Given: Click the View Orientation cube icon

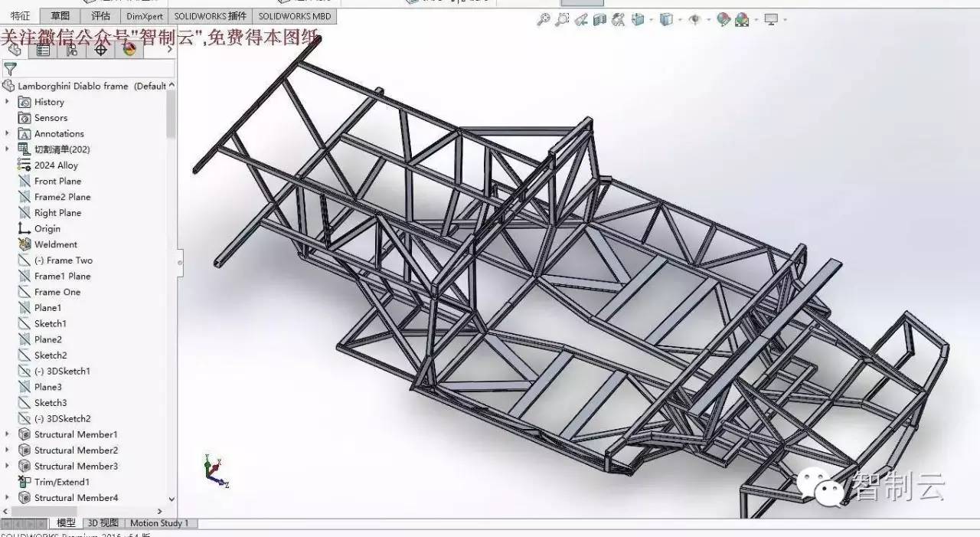Looking at the screenshot, I should [637, 20].
